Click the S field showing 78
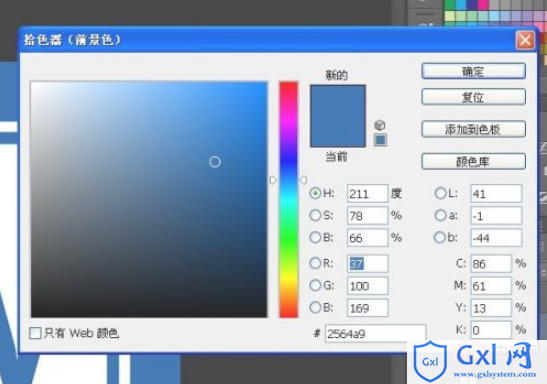The height and width of the screenshot is (384, 547). [x=367, y=216]
